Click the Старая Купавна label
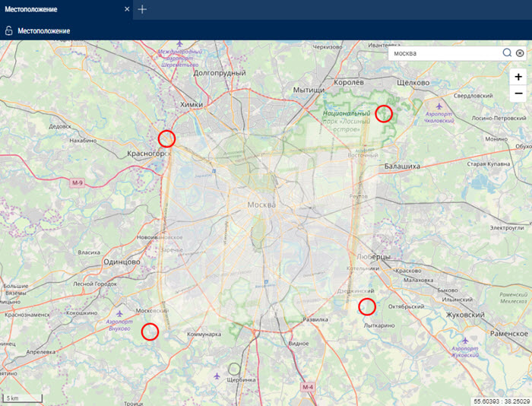Viewport: 532px width, 406px height. pyautogui.click(x=489, y=164)
